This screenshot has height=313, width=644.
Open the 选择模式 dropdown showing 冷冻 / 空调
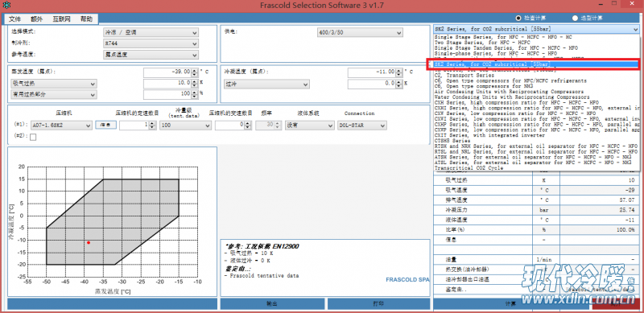pos(151,32)
